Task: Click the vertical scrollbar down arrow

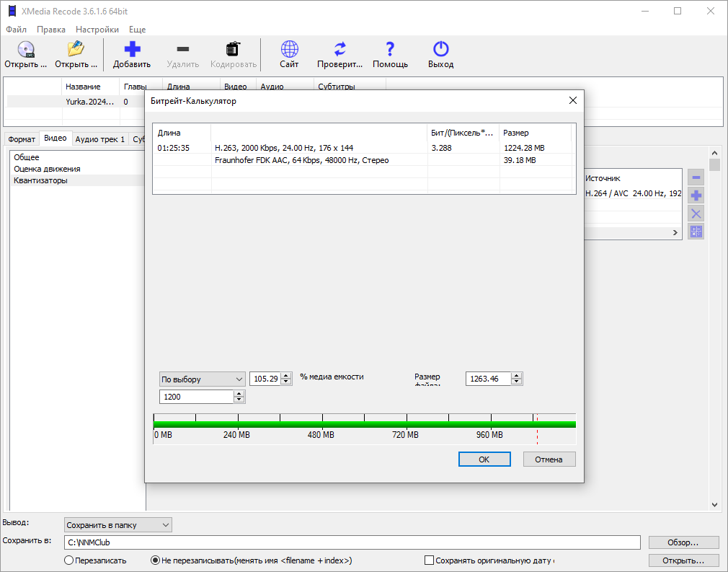Action: 714,505
